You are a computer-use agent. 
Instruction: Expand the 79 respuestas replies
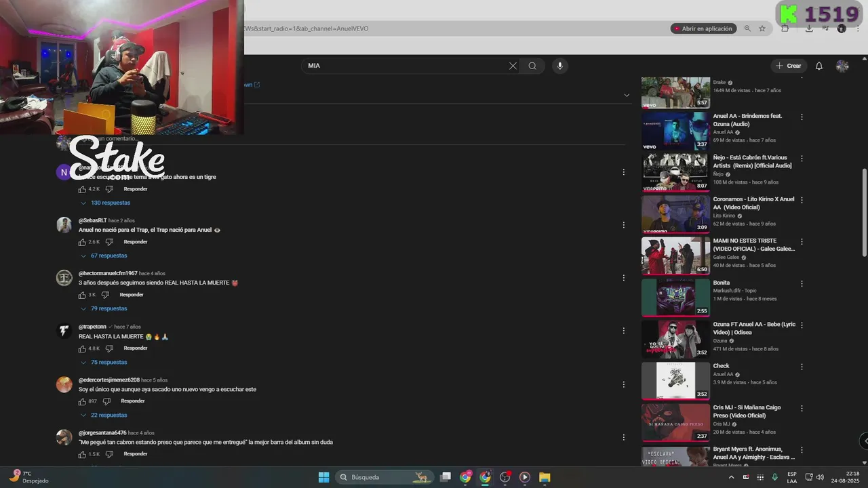[x=104, y=308]
